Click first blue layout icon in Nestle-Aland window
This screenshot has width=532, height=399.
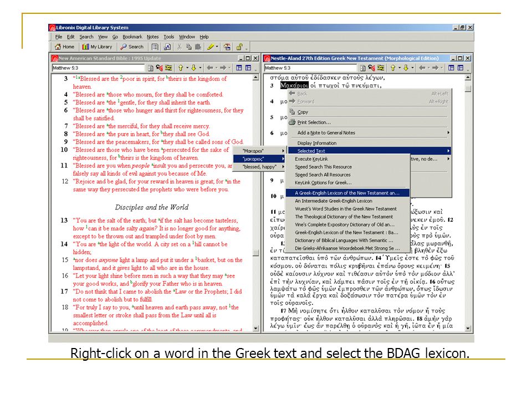[451, 68]
